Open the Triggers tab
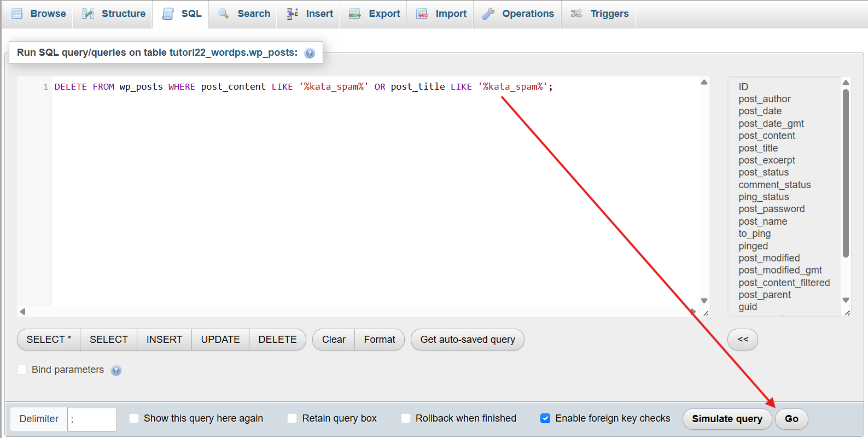This screenshot has height=438, width=868. [x=599, y=14]
